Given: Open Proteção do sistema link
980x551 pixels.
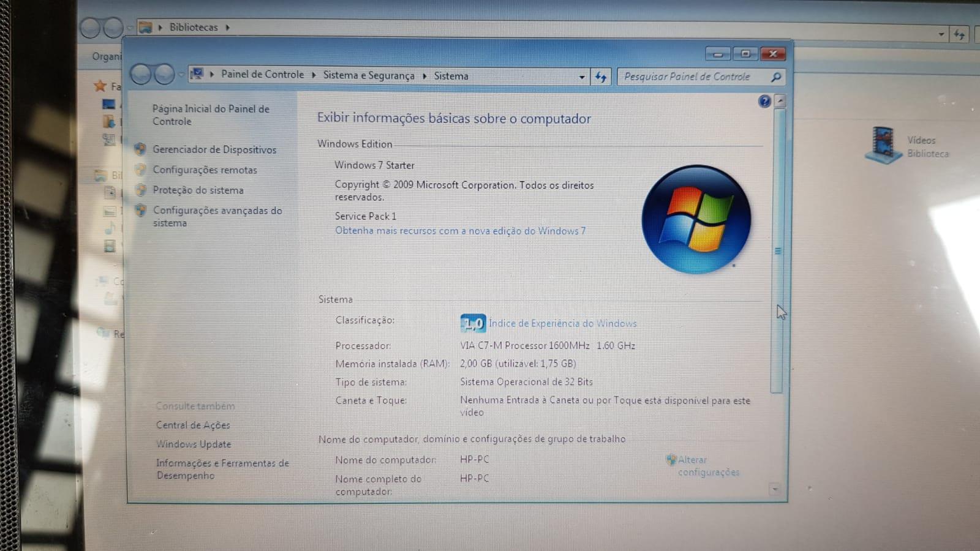Looking at the screenshot, I should tap(198, 190).
